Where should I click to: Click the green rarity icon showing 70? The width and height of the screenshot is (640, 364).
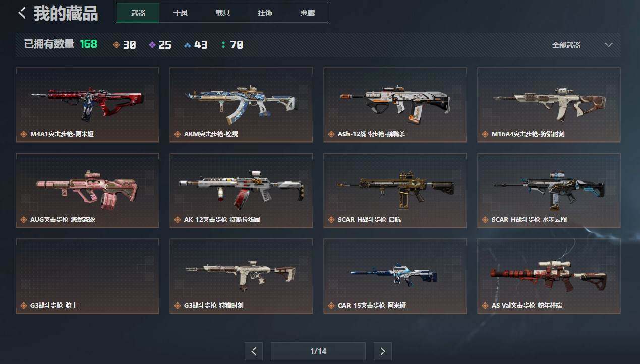click(x=223, y=45)
